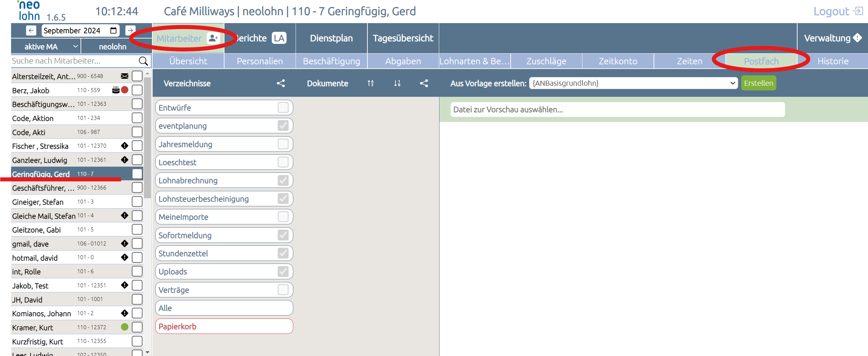The image size is (868, 356).
Task: Open the Zeitkonto sub-tab
Action: click(618, 61)
